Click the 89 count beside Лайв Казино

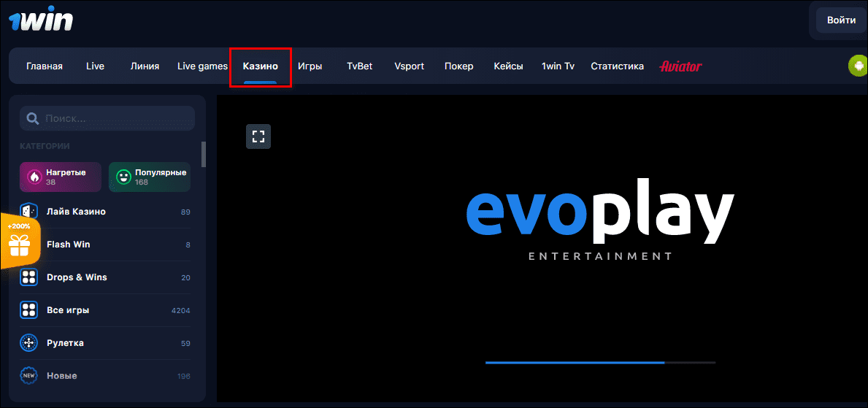(x=185, y=212)
